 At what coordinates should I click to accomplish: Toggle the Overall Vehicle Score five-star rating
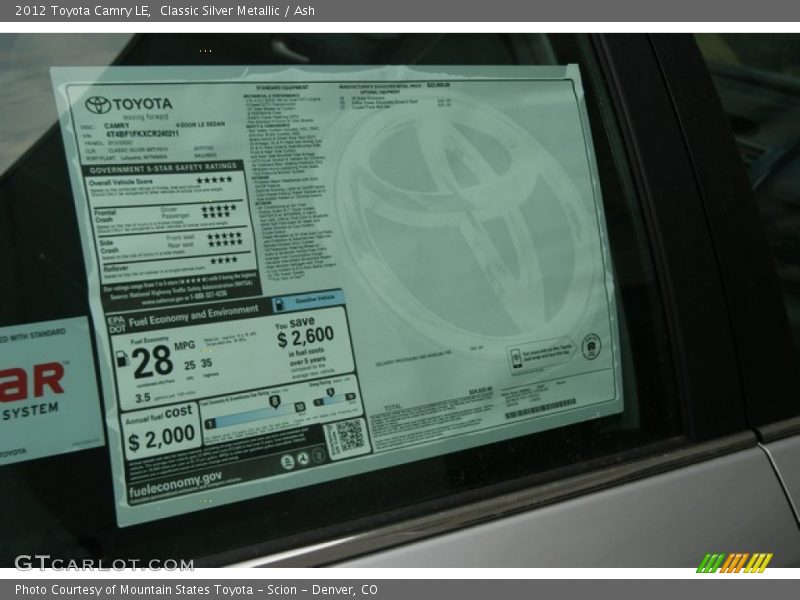tap(214, 180)
